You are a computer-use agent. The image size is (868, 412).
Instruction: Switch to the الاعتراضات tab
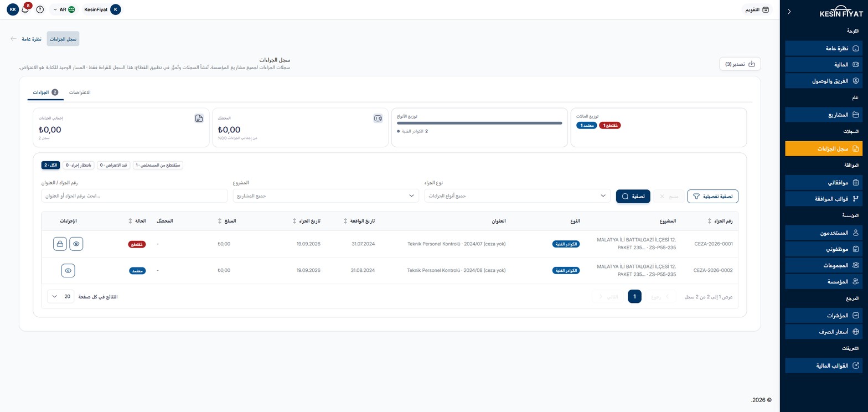80,92
